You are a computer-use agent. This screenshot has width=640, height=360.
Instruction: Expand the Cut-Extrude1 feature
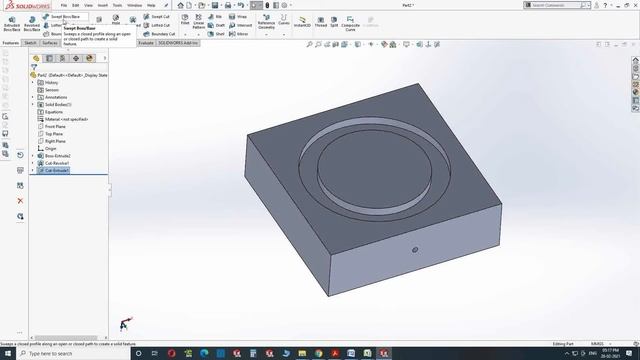point(33,170)
